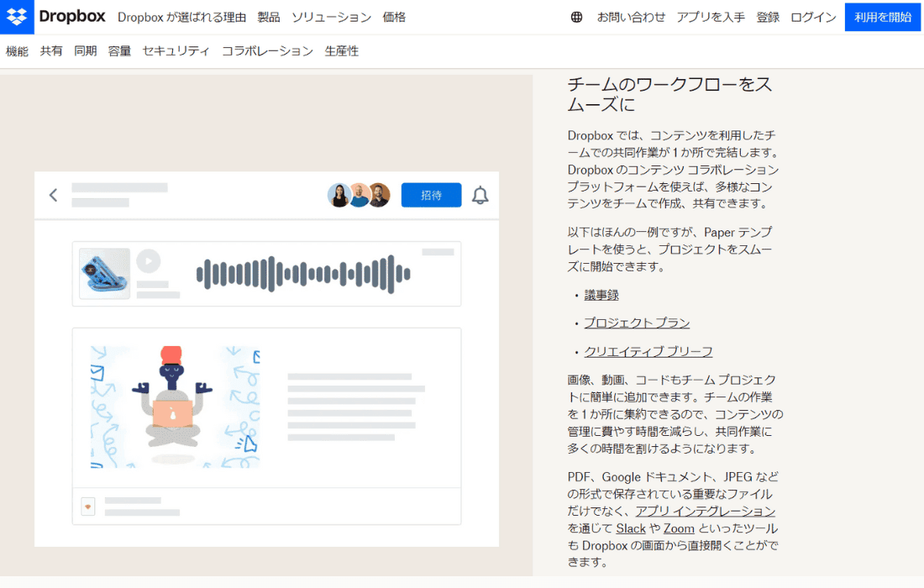Click the Dropbox wordmark text
924x588 pixels.
pyautogui.click(x=72, y=17)
